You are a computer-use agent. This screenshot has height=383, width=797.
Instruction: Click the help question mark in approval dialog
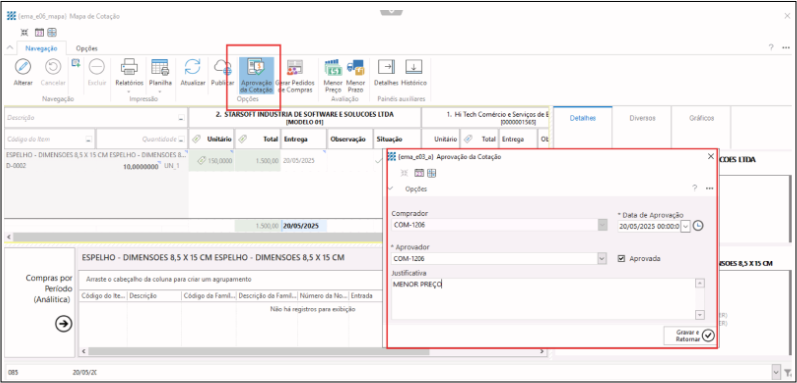[x=694, y=188]
